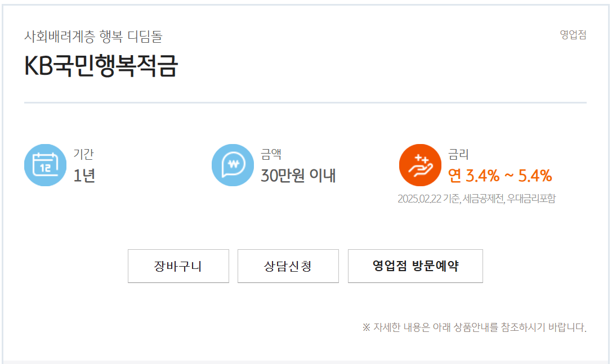Click the 상품안내 reference notice text
This screenshot has height=364, width=612.
click(474, 325)
